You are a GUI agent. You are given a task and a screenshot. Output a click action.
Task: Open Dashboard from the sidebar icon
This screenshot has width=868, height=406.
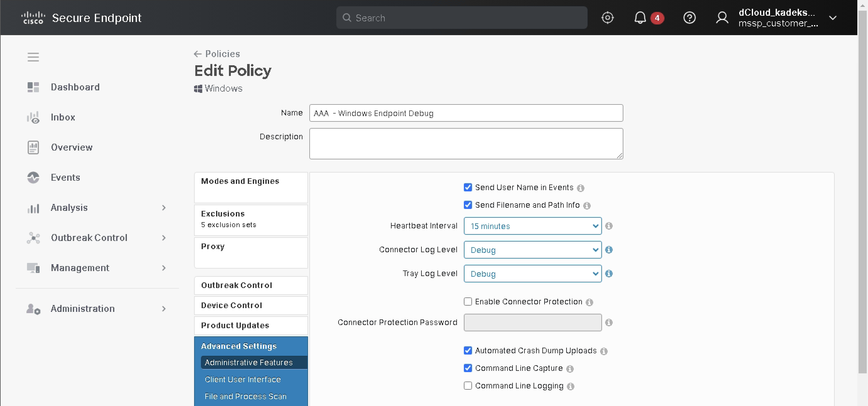tap(33, 87)
